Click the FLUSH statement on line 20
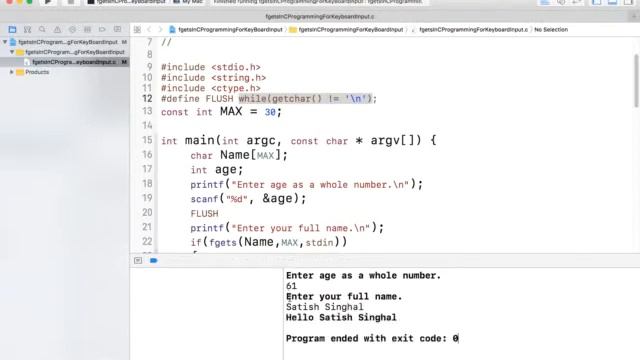Screen dimensions: 640x360 (x=204, y=213)
